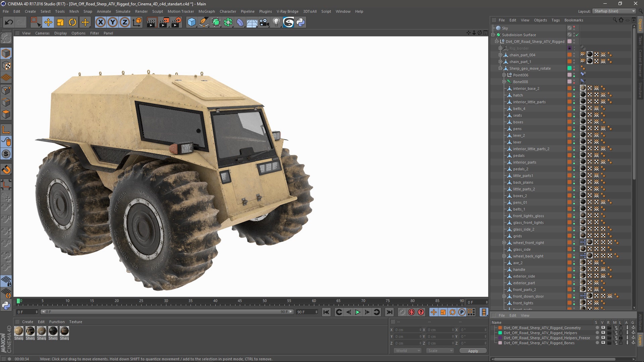The image size is (644, 362).
Task: Switch to Polygons mode
Action: [6, 114]
